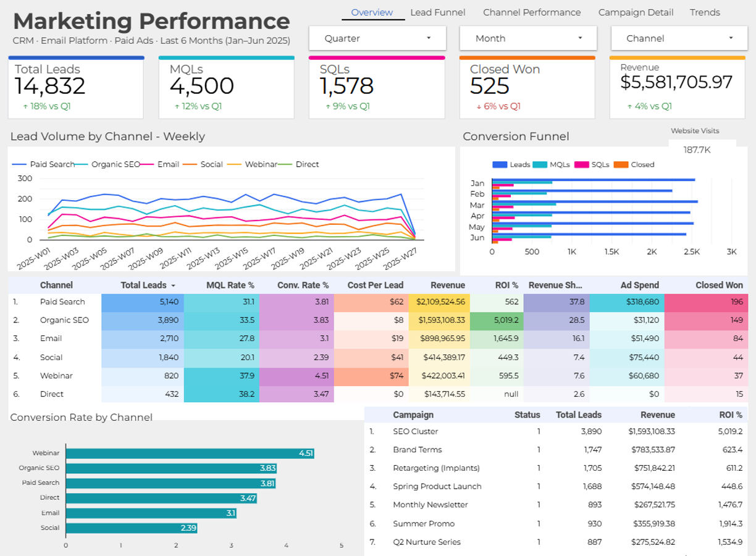Select Organic SEO row in channel table

point(377,321)
